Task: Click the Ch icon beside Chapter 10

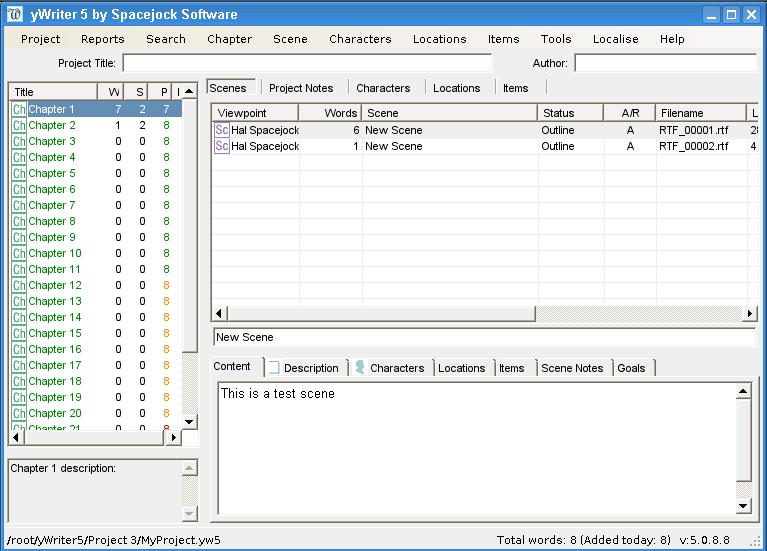Action: [19, 253]
